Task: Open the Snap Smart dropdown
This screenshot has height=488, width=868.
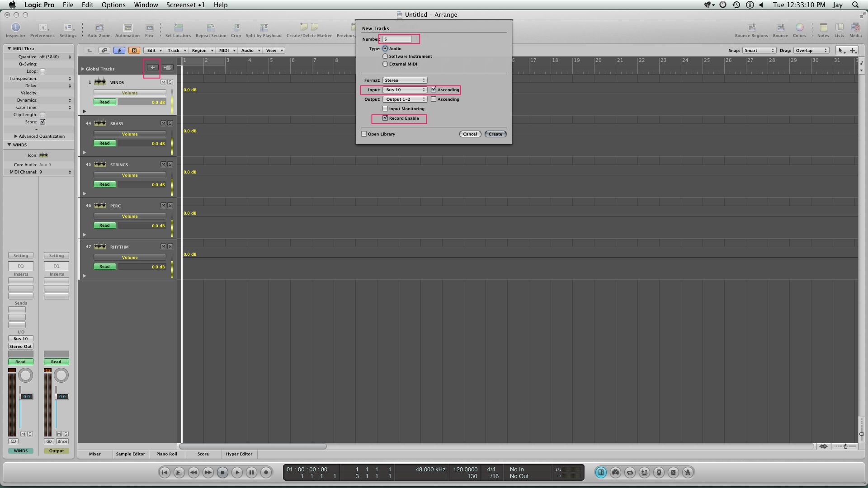Action: [759, 50]
